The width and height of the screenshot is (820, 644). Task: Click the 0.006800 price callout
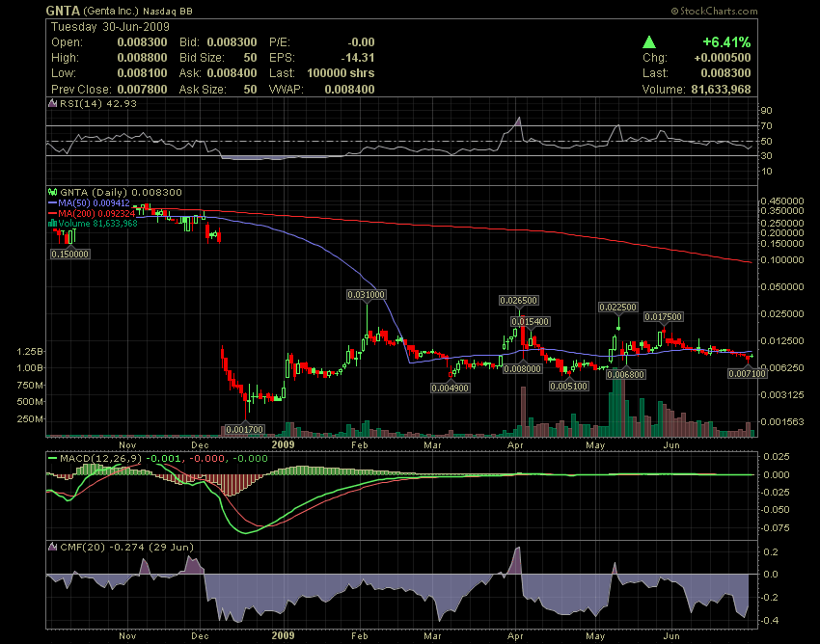626,374
